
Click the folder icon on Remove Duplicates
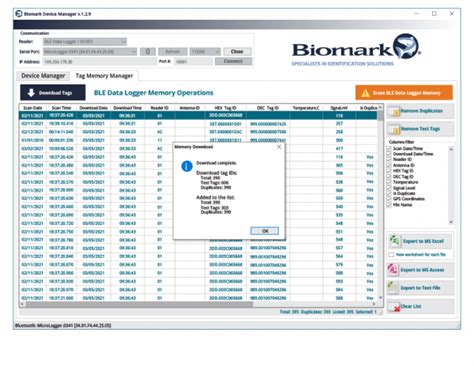394,112
